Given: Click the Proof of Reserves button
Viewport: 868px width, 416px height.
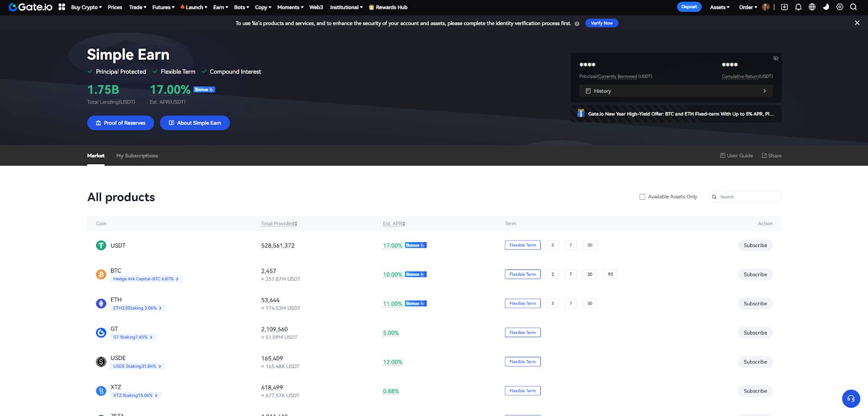Looking at the screenshot, I should (120, 123).
